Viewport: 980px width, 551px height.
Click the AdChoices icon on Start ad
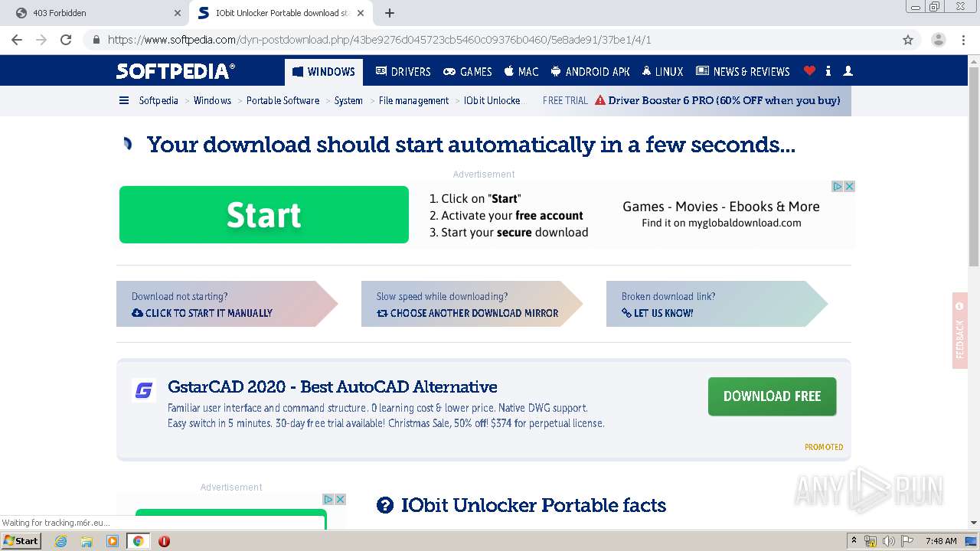[x=838, y=186]
